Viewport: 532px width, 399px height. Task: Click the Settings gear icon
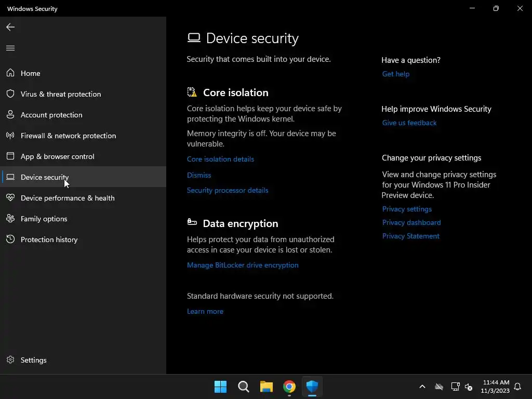click(x=10, y=360)
